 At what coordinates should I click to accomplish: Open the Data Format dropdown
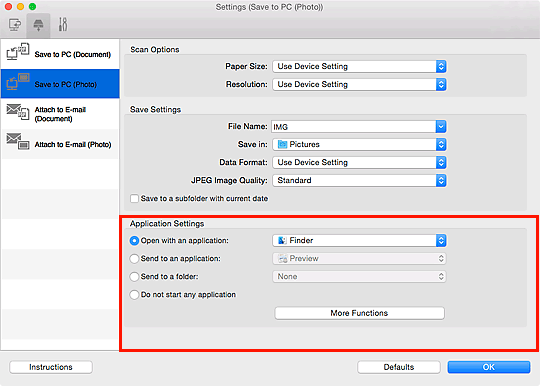(x=359, y=162)
